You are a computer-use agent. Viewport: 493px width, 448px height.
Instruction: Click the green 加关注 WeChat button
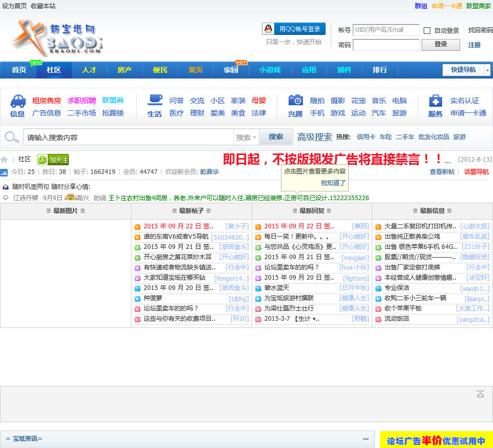point(53,160)
